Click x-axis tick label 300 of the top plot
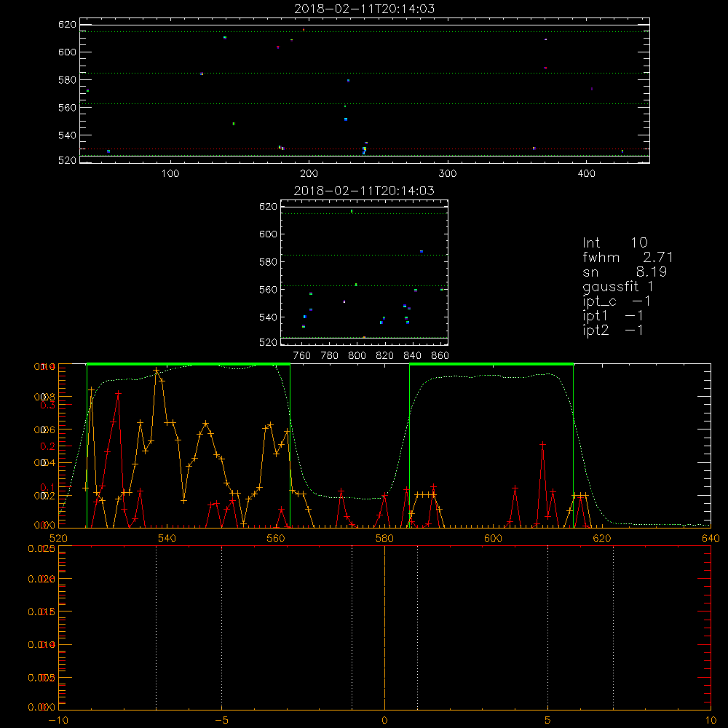This screenshot has width=728, height=728. click(x=448, y=174)
